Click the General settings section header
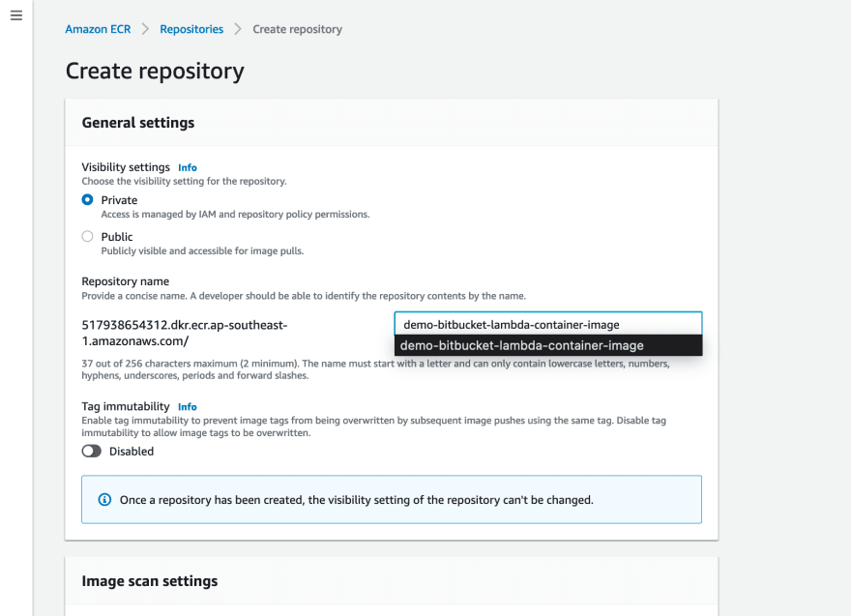The height and width of the screenshot is (616, 851). [138, 123]
